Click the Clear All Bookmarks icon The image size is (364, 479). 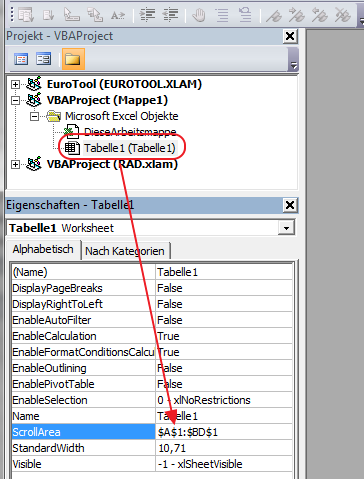point(343,15)
